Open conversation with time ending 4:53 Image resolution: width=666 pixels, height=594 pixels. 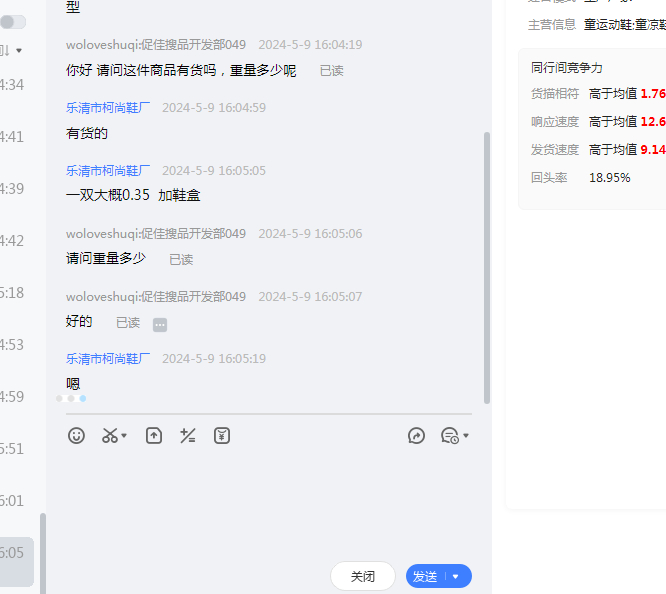[x=12, y=345]
